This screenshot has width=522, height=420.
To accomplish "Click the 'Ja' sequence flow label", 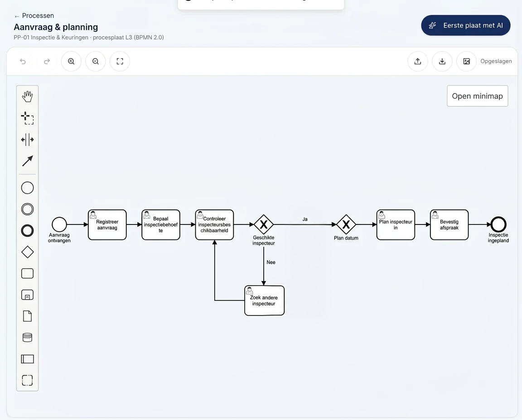I will click(305, 219).
